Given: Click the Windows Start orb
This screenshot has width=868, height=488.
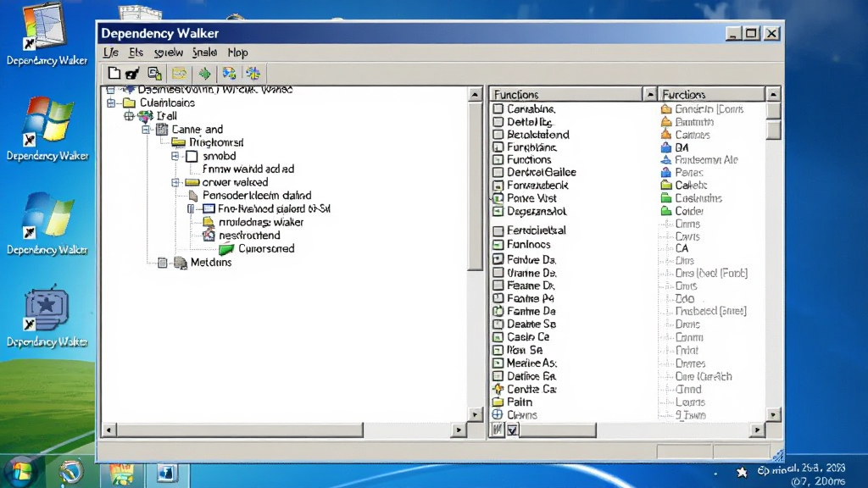Looking at the screenshot, I should coord(21,473).
